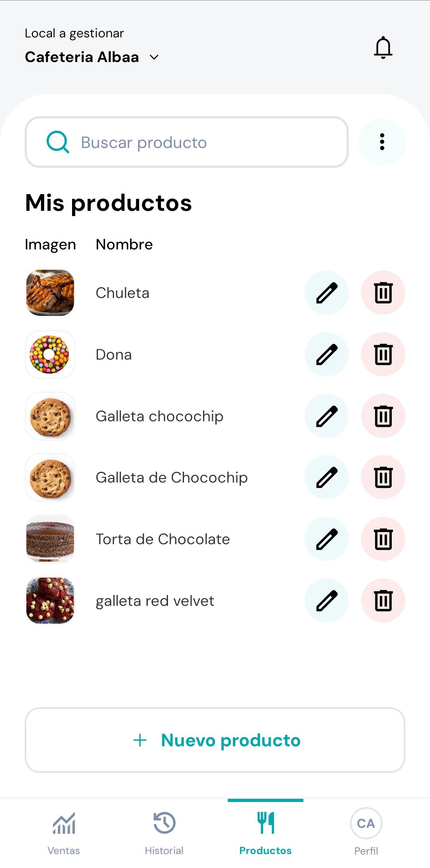
Task: Tap the Torta de Chocolate thumbnail
Action: (x=50, y=539)
